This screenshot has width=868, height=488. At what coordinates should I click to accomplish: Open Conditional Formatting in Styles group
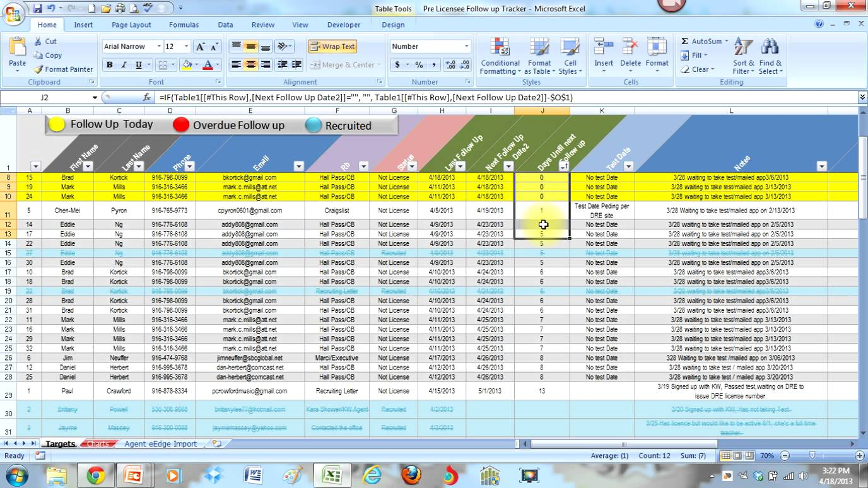click(500, 57)
